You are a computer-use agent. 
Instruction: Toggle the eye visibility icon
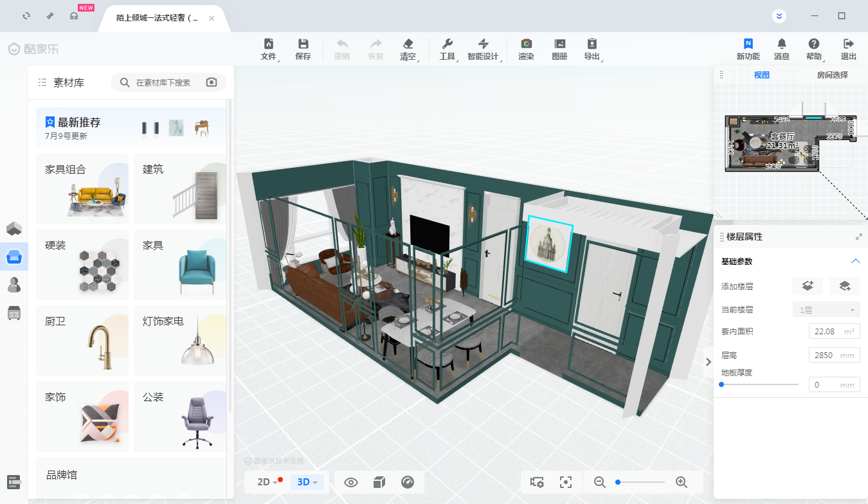click(351, 482)
